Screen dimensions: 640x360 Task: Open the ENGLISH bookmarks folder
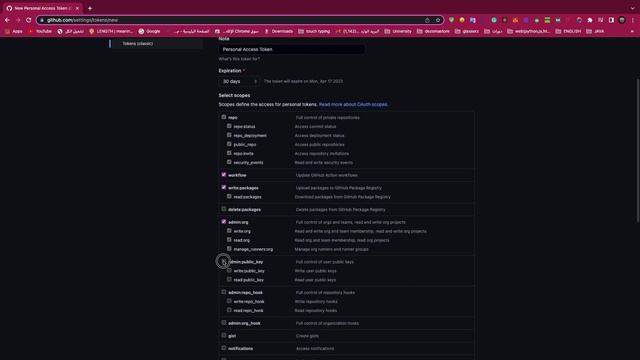tap(568, 31)
